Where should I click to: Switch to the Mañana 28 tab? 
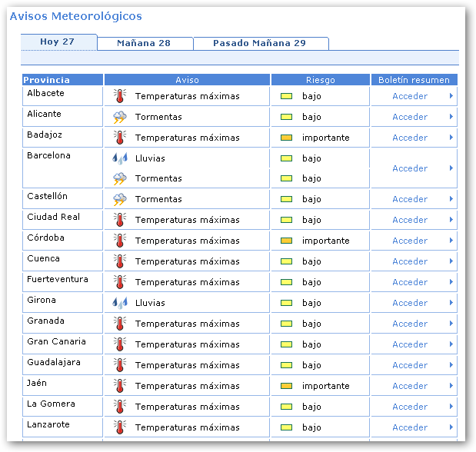click(144, 43)
